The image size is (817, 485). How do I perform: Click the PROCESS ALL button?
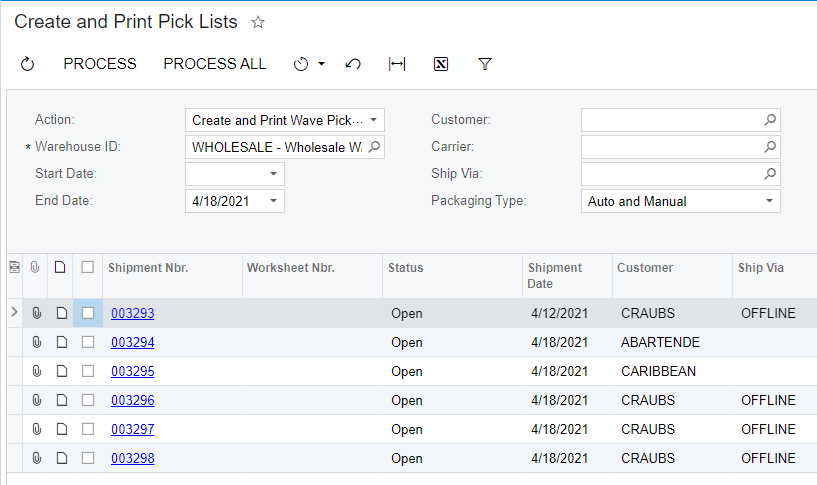215,64
